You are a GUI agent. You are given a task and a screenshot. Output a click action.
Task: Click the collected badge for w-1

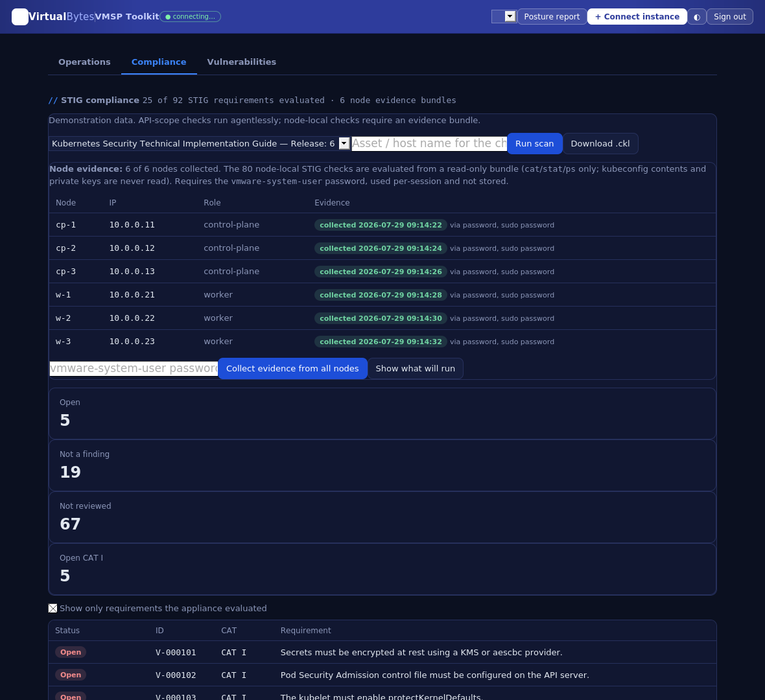click(x=381, y=295)
